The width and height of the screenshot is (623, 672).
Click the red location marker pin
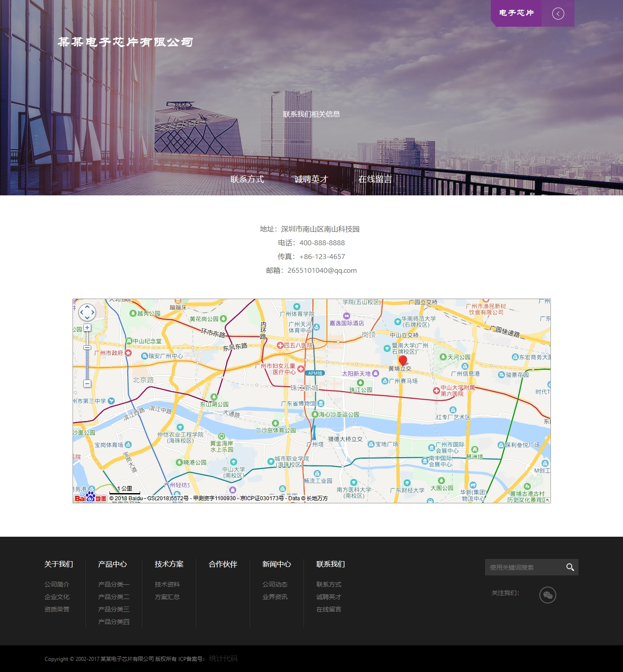pos(403,361)
